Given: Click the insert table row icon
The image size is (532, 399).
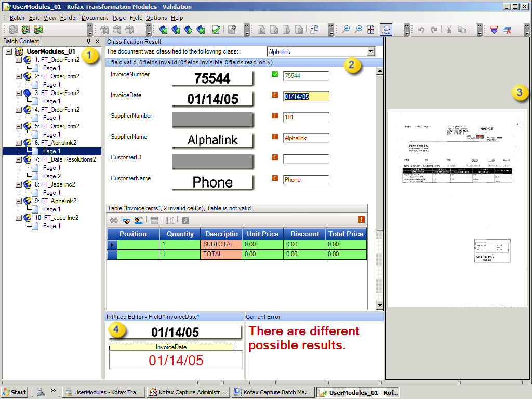Looking at the screenshot, I should click(x=125, y=220).
